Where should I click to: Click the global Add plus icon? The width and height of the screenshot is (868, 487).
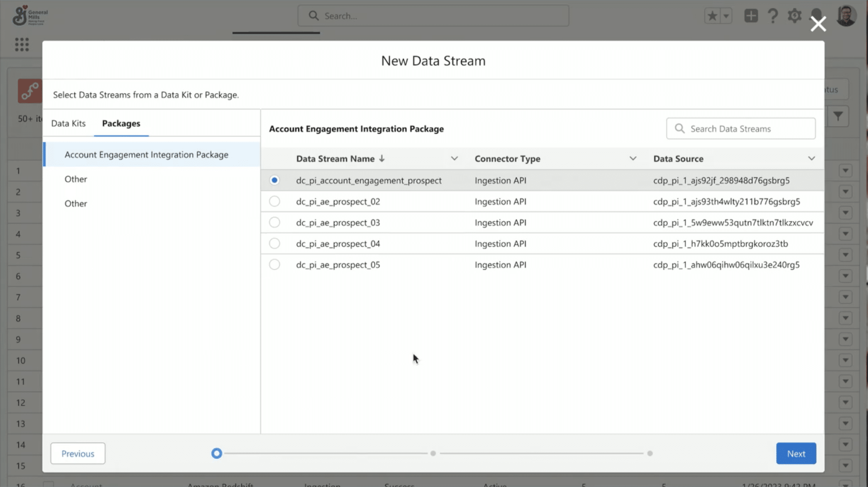751,16
